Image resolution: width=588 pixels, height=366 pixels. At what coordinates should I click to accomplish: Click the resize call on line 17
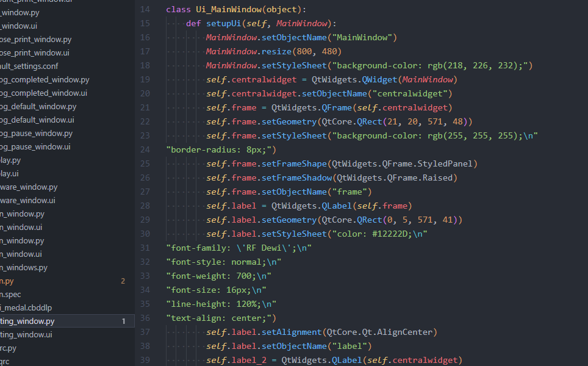[x=276, y=51]
